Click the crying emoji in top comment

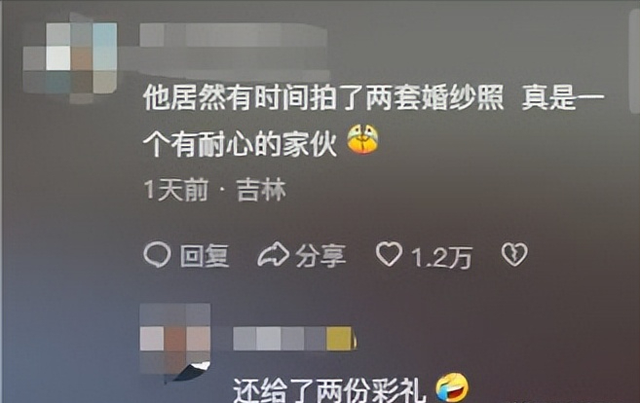[x=362, y=140]
